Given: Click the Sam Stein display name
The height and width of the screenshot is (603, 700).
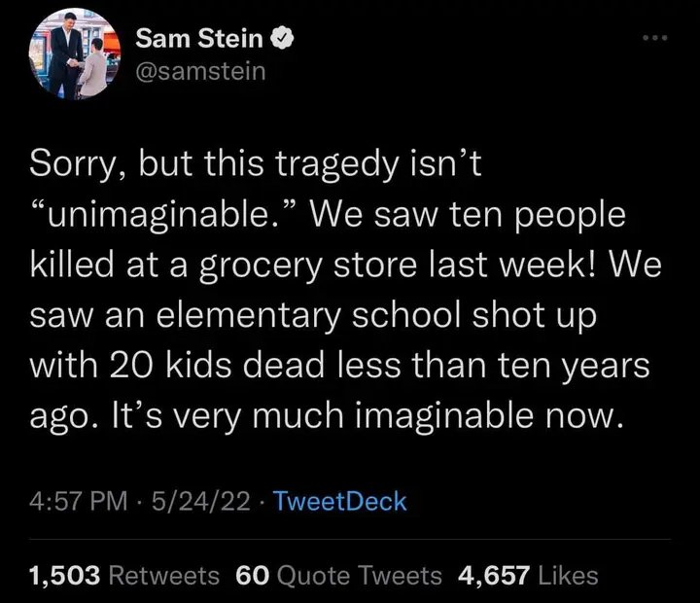Looking at the screenshot, I should [x=201, y=40].
